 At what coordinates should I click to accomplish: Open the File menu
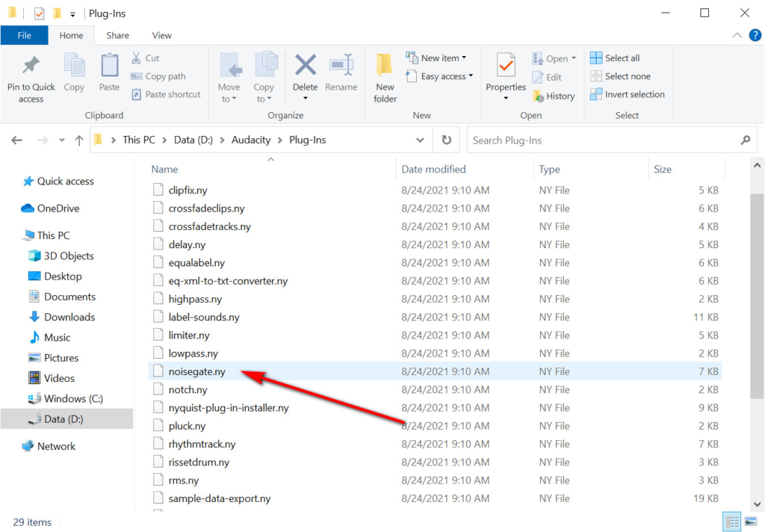[24, 35]
